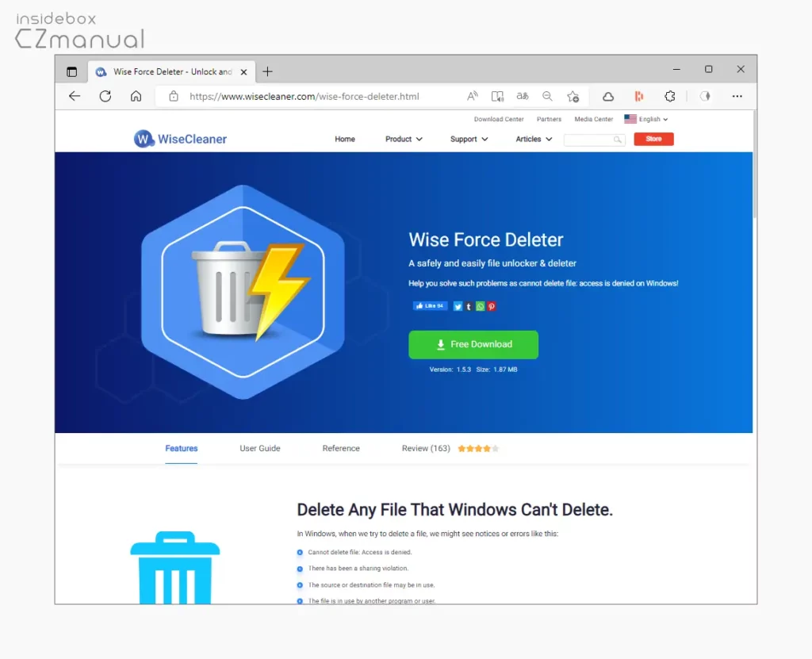The image size is (812, 659).
Task: Share via the WhatsApp icon
Action: pyautogui.click(x=480, y=306)
